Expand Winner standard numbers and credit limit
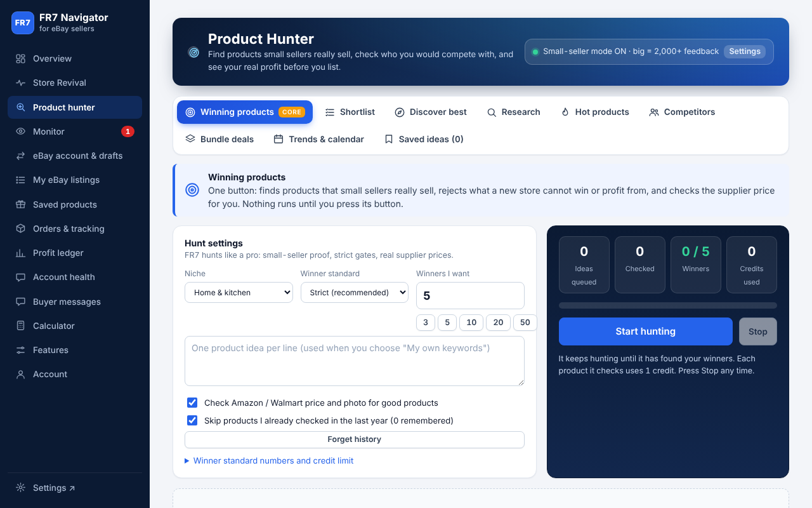 (x=269, y=460)
